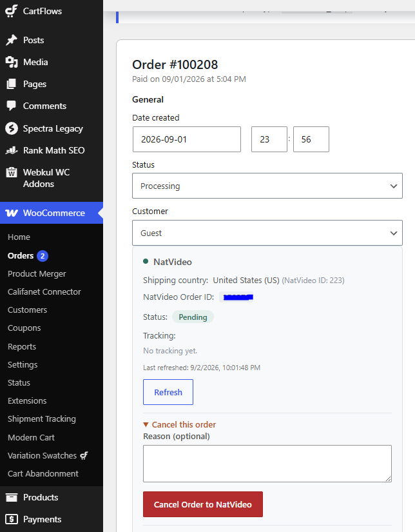Click the Spectra Legacy S icon
Image resolution: width=415 pixels, height=532 pixels.
tap(11, 128)
